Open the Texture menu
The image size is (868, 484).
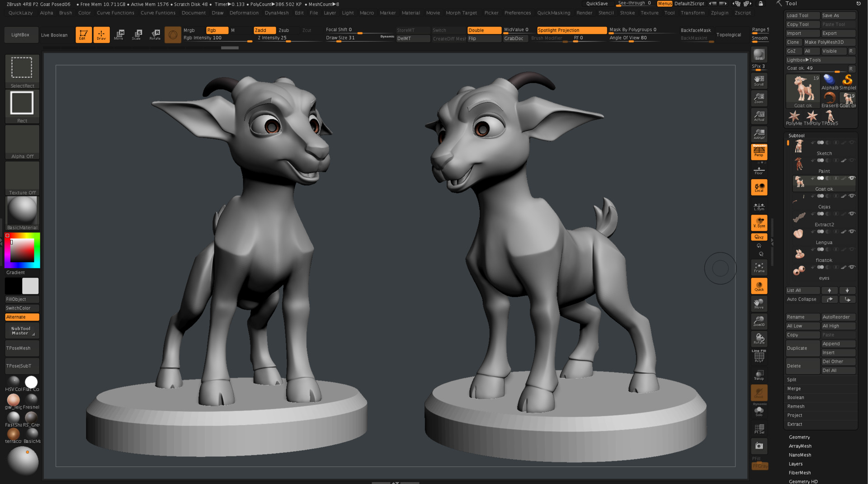click(650, 13)
